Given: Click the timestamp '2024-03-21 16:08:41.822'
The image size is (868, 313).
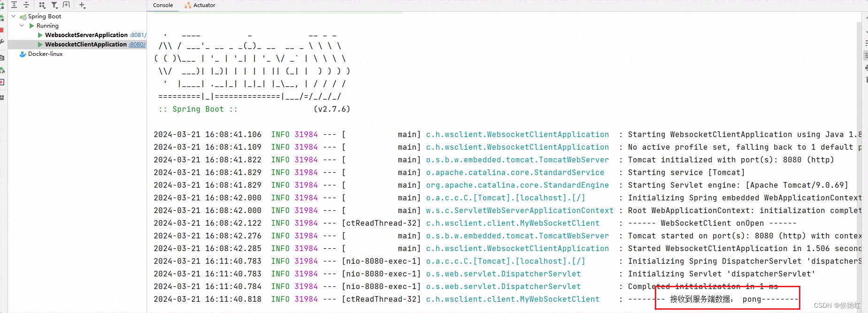Looking at the screenshot, I should [207, 160].
